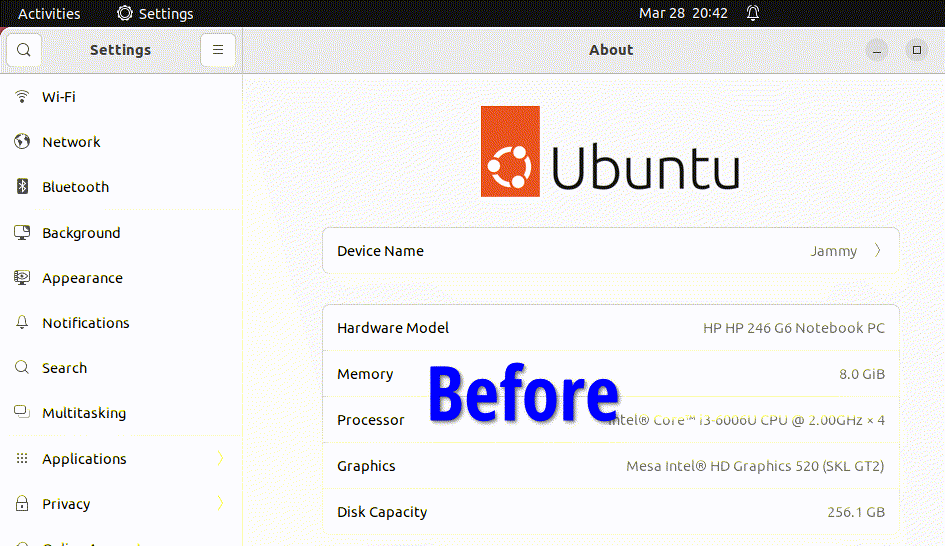The image size is (945, 546).
Task: Click the Ubuntu logo image
Action: coord(610,151)
